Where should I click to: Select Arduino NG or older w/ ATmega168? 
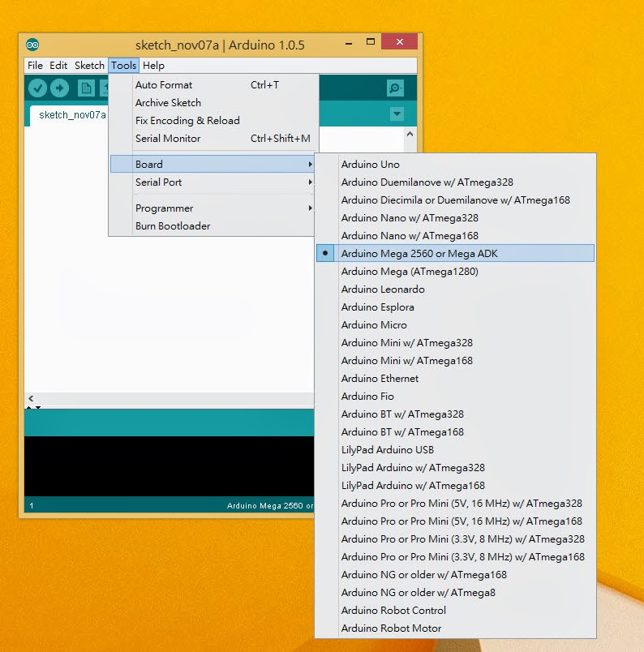tap(455, 575)
